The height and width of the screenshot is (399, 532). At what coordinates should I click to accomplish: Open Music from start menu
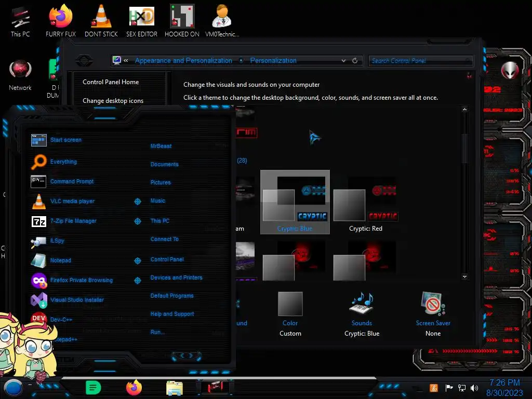pos(158,201)
